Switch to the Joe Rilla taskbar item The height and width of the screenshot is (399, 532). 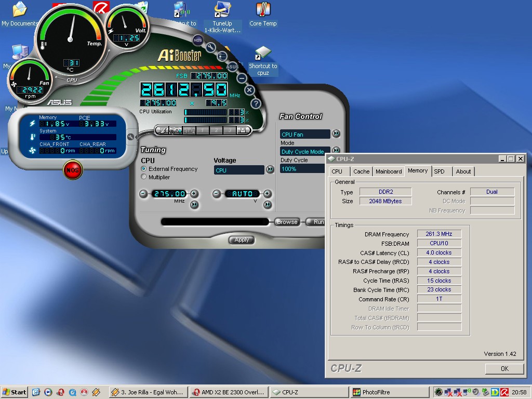[148, 392]
